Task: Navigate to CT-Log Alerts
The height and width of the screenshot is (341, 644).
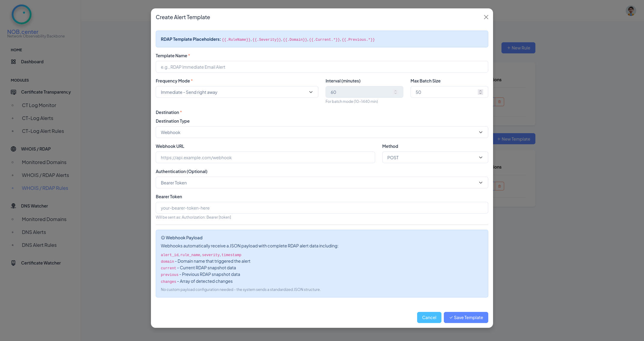Action: click(x=37, y=118)
